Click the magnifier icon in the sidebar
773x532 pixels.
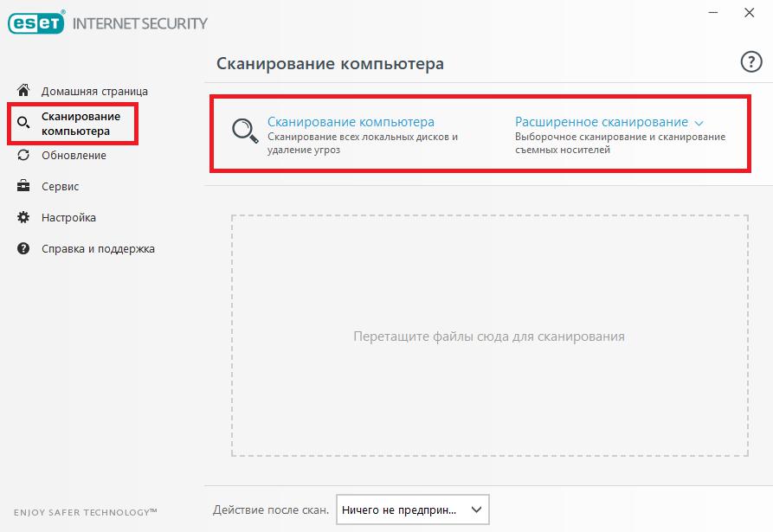pos(23,122)
